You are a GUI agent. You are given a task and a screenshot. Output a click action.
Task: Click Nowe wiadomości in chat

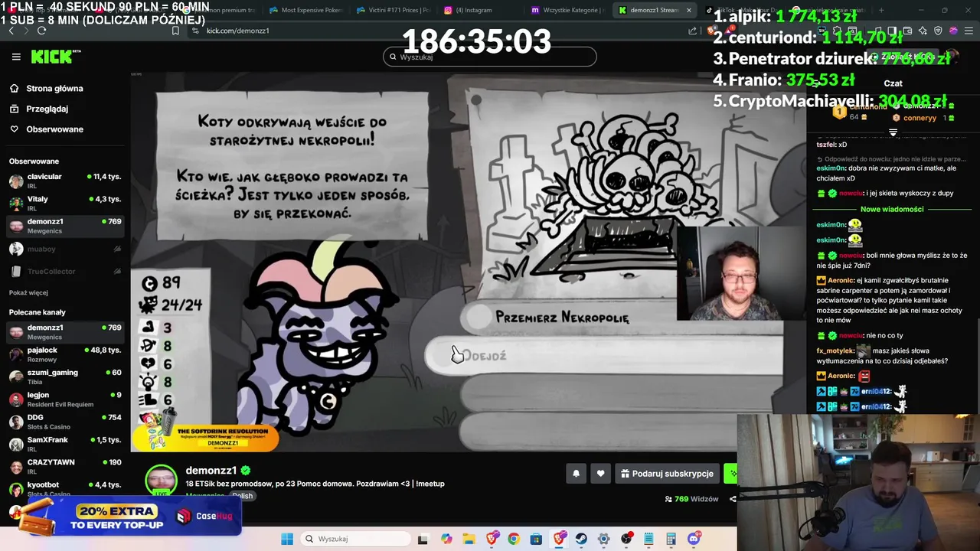[892, 209]
